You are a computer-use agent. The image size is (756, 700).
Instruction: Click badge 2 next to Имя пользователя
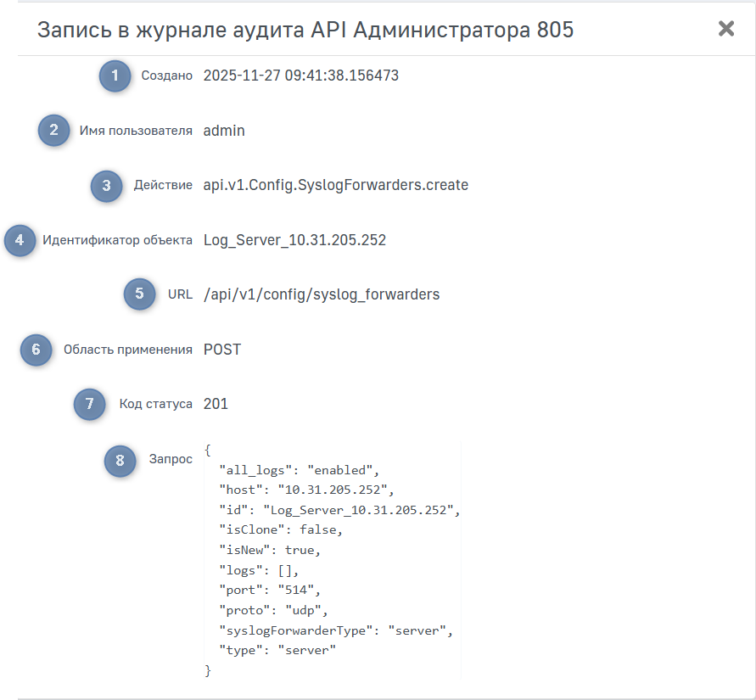53,131
